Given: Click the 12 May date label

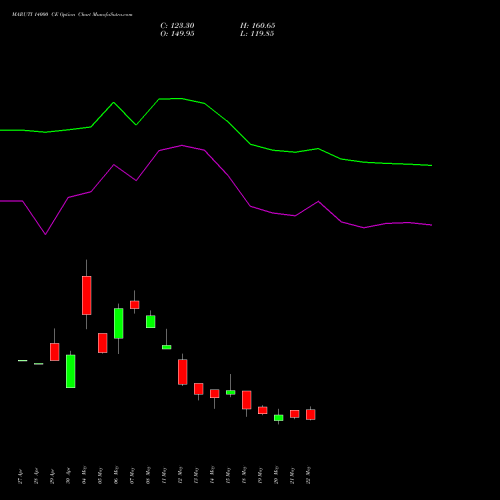Looking at the screenshot, I should pyautogui.click(x=180, y=475).
